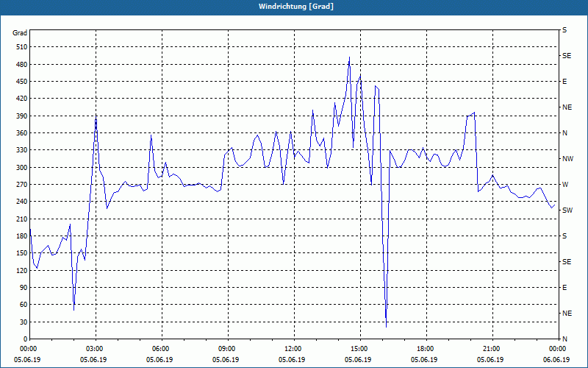Select the 90 y-axis label
This screenshot has width=588, height=368.
point(24,288)
